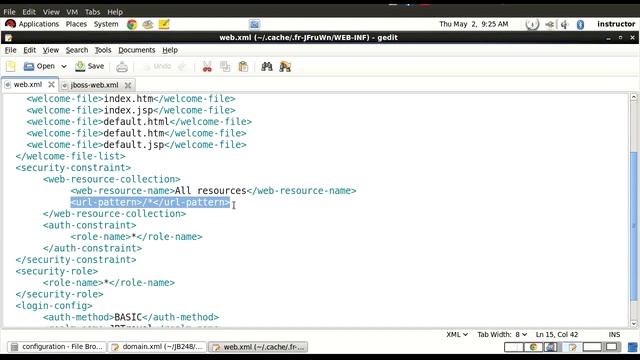Click the security-constraint opening tag line

(73, 168)
